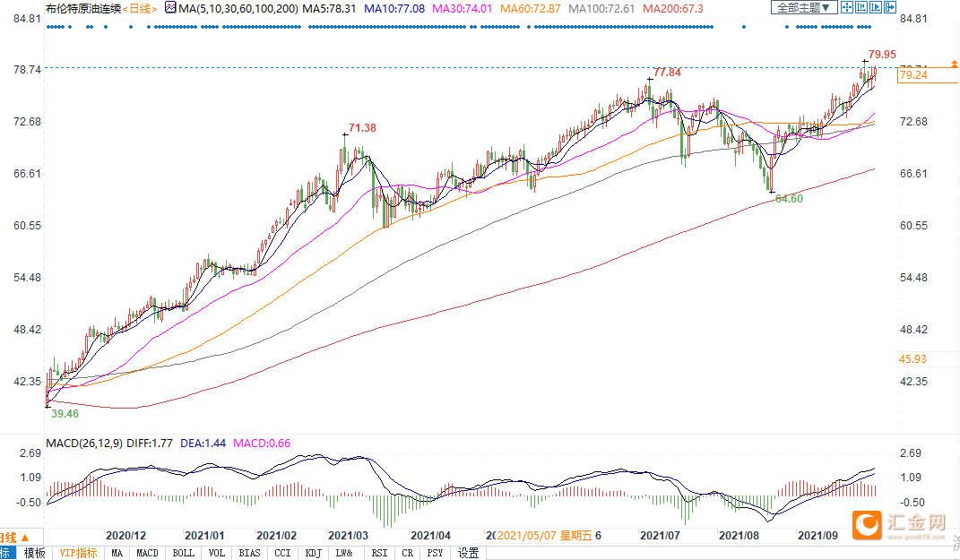Viewport: 960px width, 560px height.
Task: Select the VOL indicator tab
Action: [217, 553]
